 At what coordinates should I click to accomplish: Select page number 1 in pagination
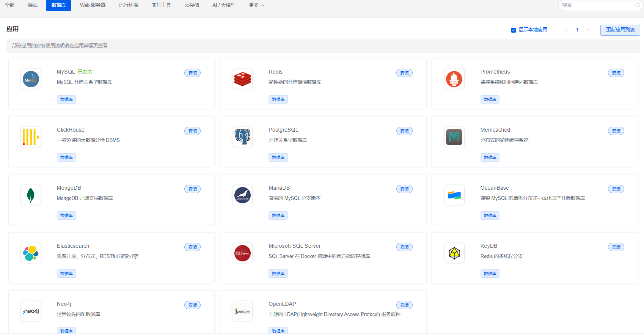[577, 30]
